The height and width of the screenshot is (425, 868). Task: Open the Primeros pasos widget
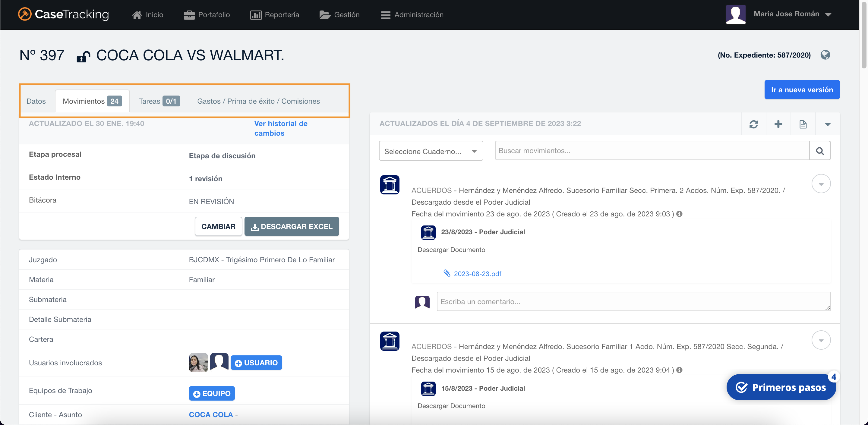click(x=781, y=387)
